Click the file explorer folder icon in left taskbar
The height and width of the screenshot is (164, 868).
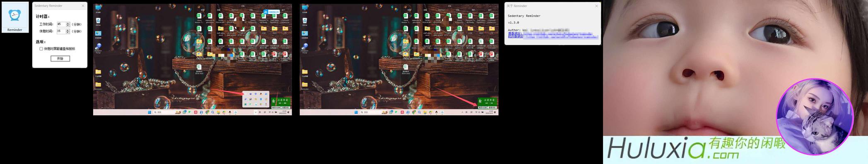click(x=218, y=112)
